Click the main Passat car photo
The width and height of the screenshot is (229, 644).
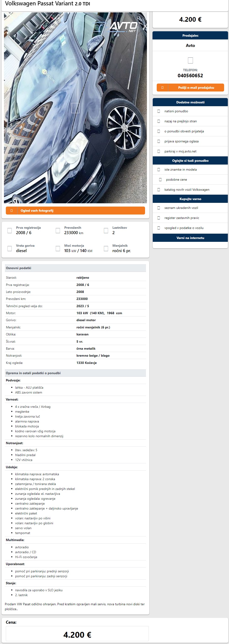pos(75,108)
